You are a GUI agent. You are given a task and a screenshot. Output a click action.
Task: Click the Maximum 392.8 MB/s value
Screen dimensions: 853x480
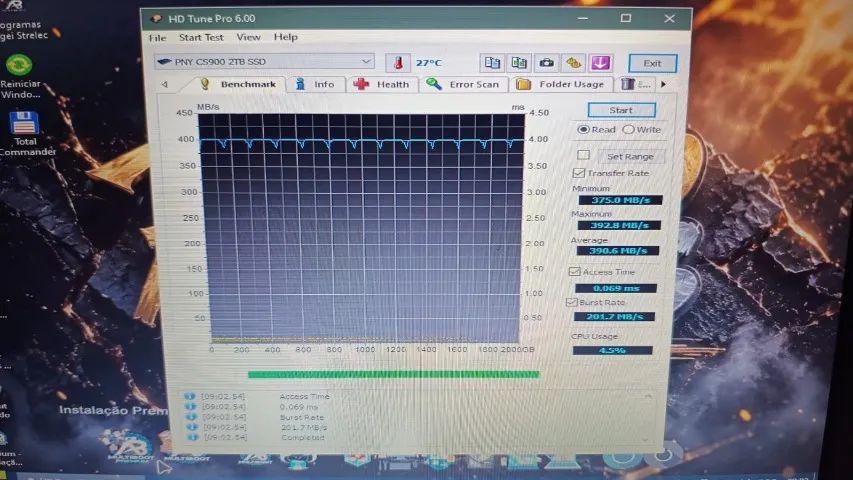[x=619, y=225]
